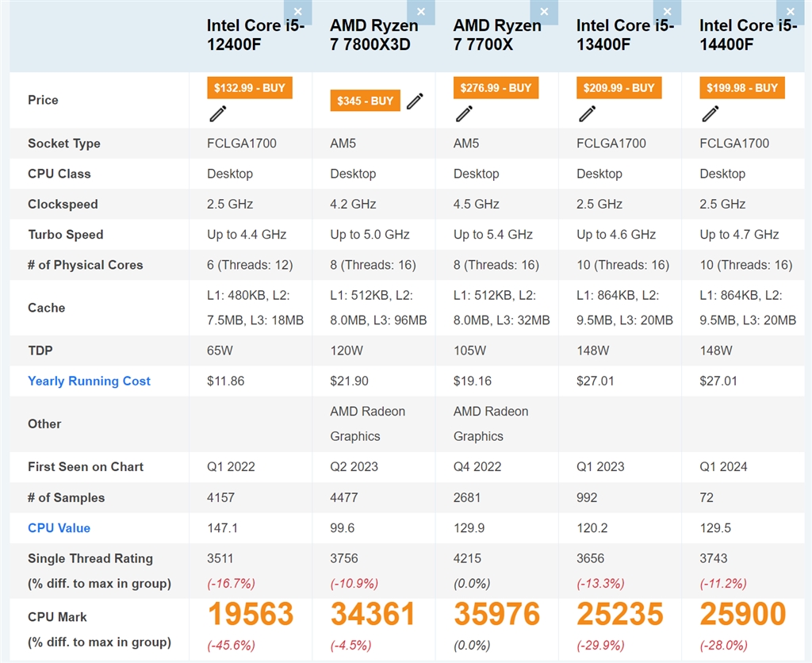Remove Intel Core i5-13400F via X icon

coord(667,12)
